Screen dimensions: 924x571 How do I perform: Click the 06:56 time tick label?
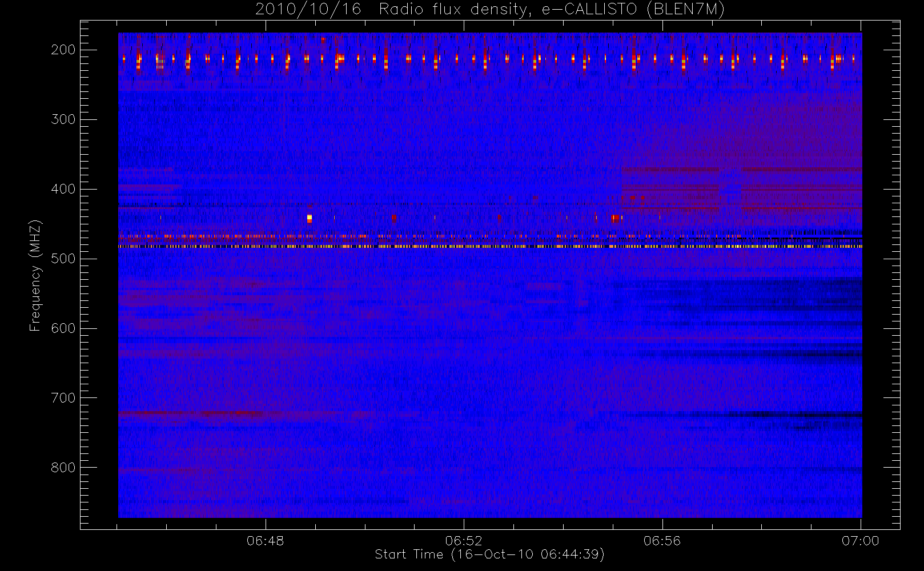point(662,541)
